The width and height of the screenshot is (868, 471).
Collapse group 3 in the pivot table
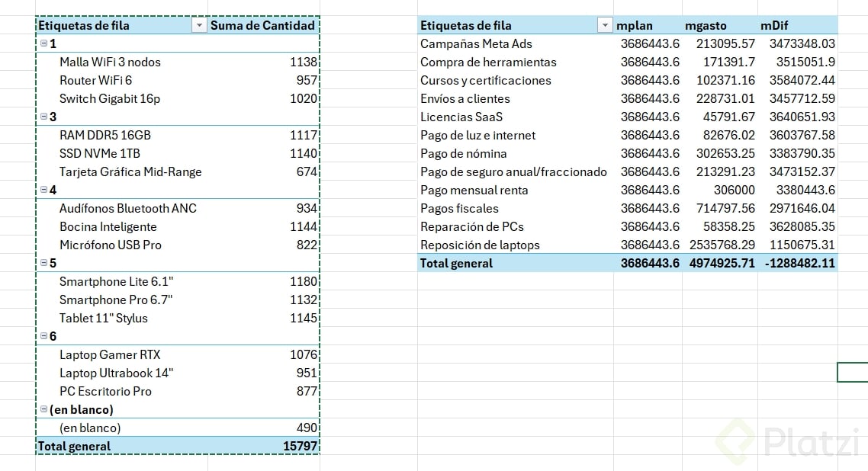(43, 116)
